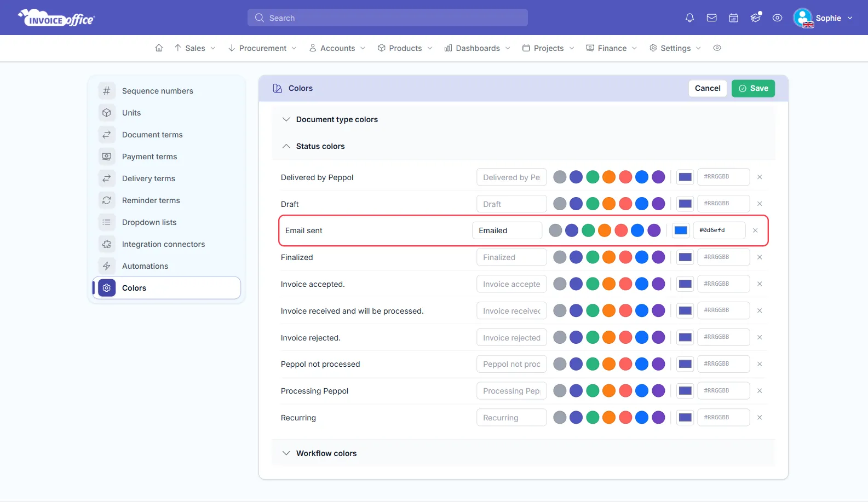Click the Automations lightning icon

coord(107,266)
